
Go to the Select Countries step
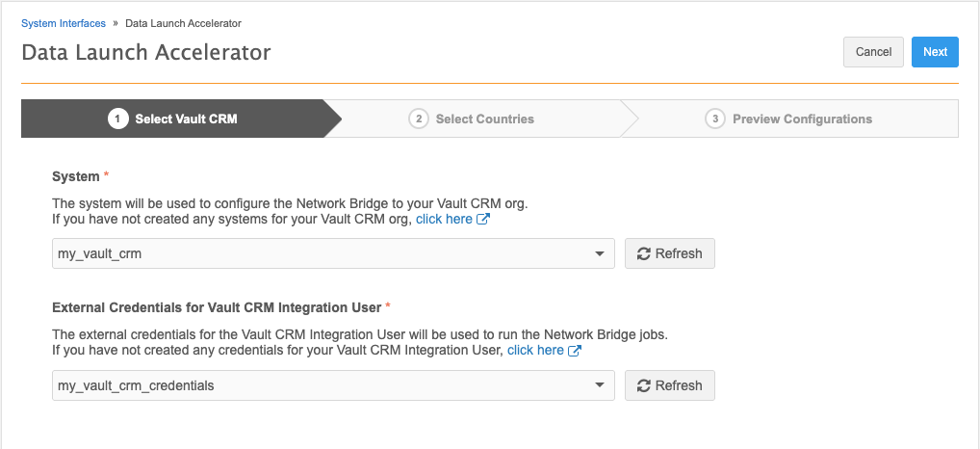click(x=485, y=119)
